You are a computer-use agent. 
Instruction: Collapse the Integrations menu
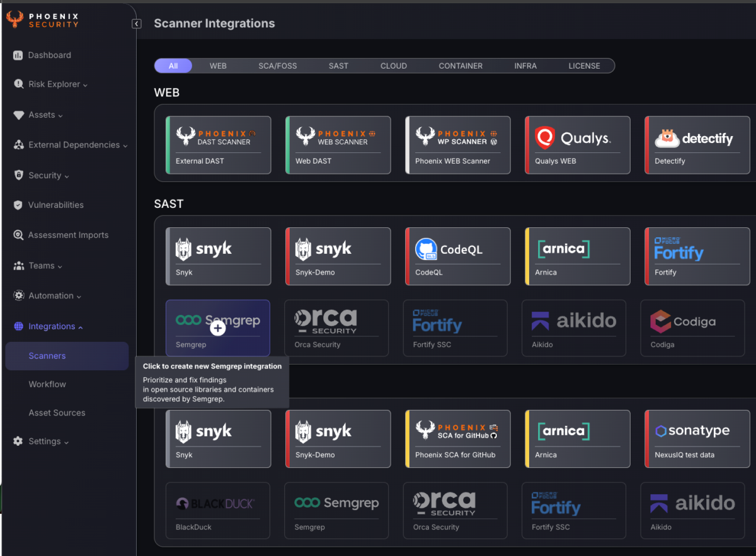pos(80,327)
